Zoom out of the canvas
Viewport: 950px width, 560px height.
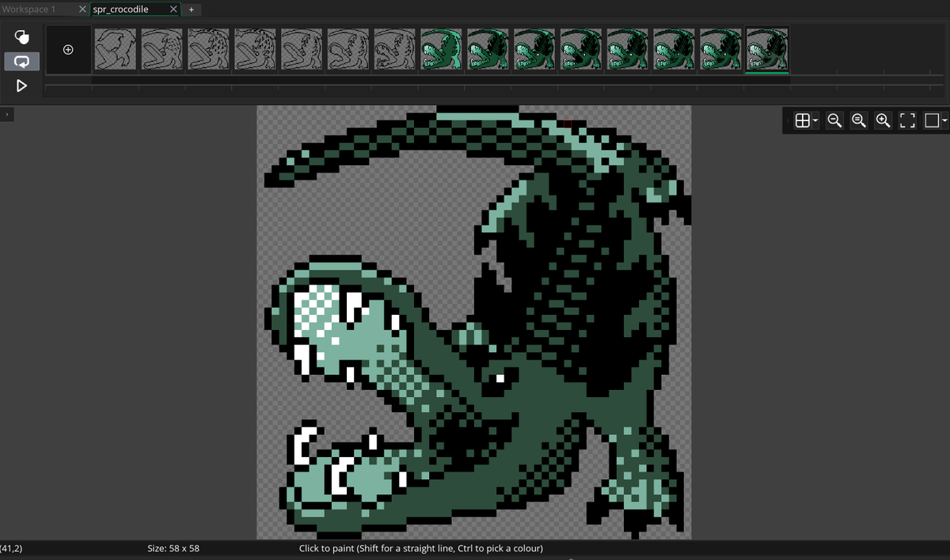(x=834, y=120)
